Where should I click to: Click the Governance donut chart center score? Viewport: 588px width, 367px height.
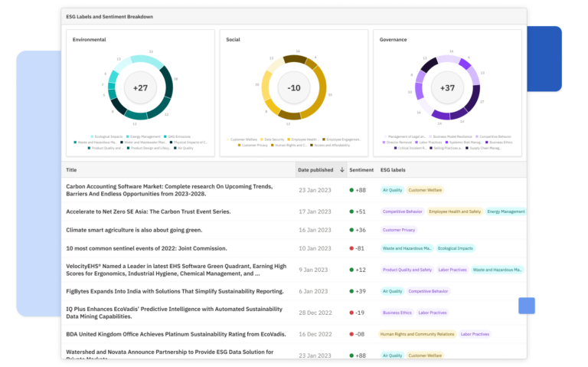(448, 88)
